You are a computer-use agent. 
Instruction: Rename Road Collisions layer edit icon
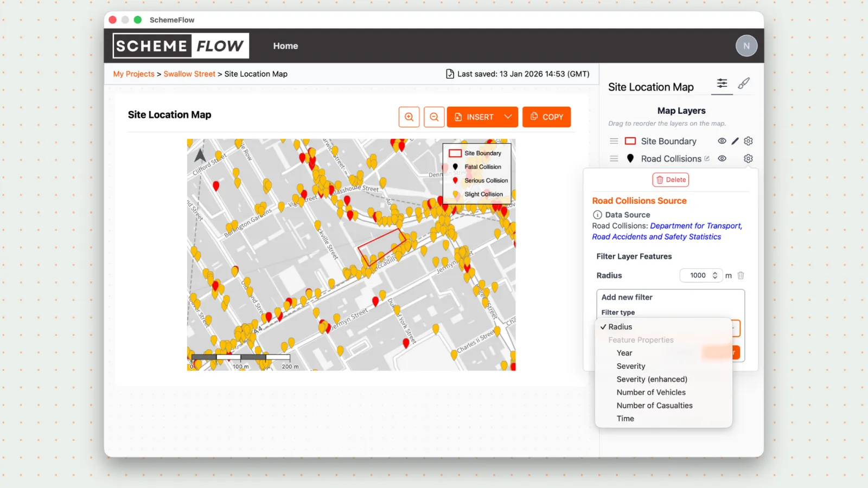tap(707, 159)
